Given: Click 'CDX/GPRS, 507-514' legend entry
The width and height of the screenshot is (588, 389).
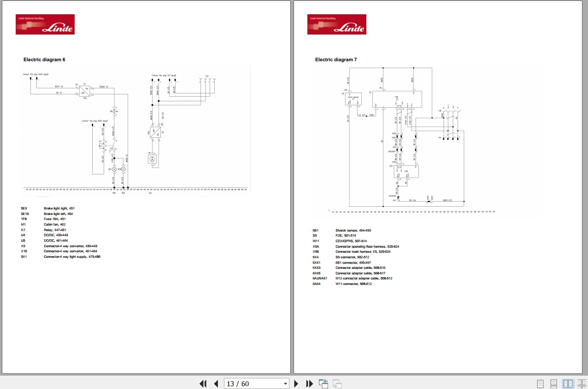Looking at the screenshot, I should 351,241.
